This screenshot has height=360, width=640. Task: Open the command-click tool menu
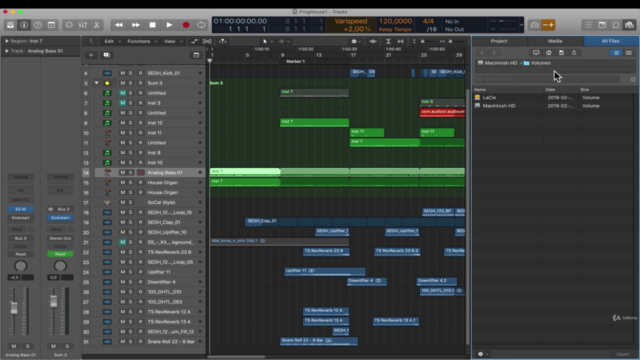[284, 41]
